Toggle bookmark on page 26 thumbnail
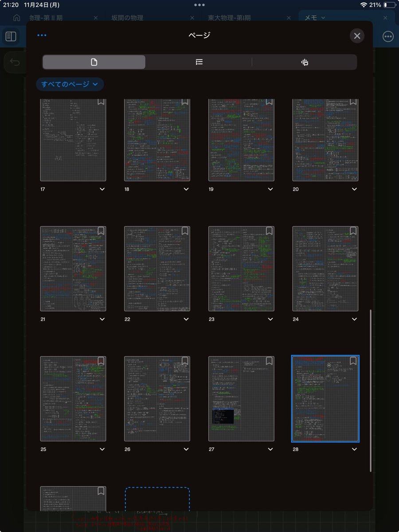The width and height of the screenshot is (399, 532). pos(185,361)
